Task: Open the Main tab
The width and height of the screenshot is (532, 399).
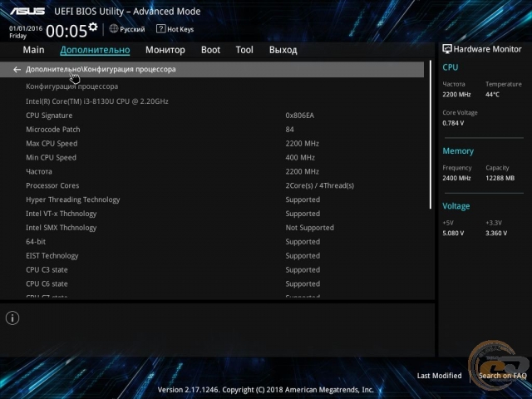Action: 33,50
